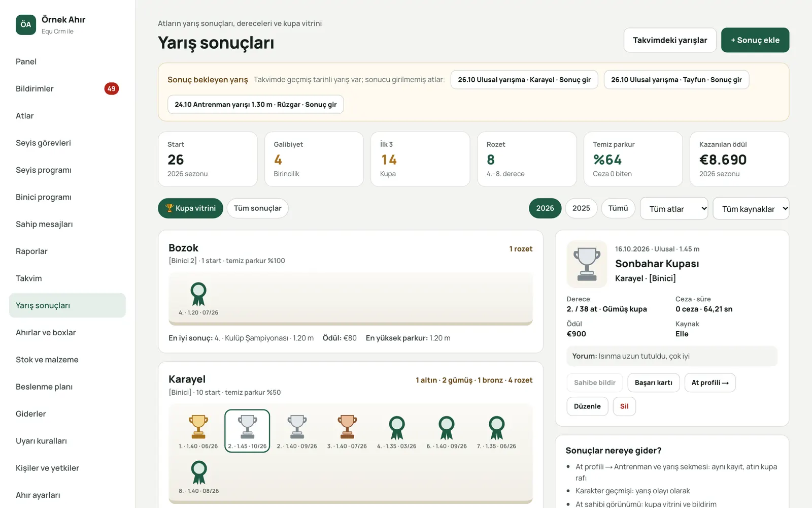Open Panel in sidebar

67,61
